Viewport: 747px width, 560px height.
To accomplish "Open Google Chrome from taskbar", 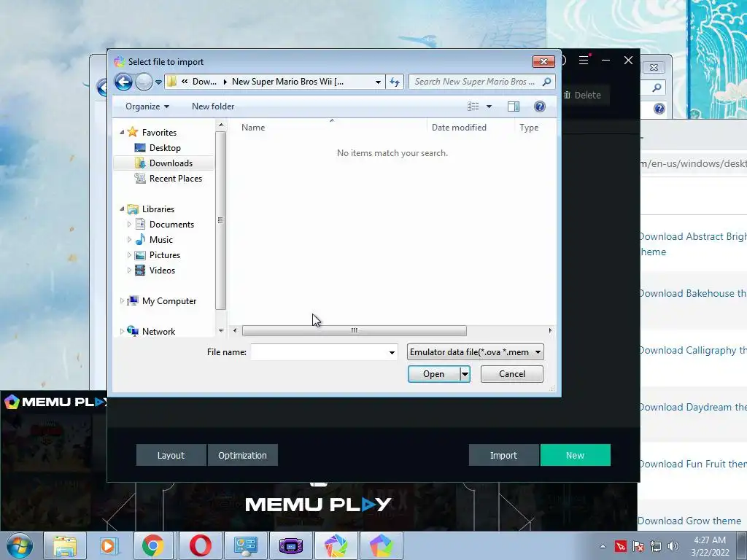I will pos(152,546).
